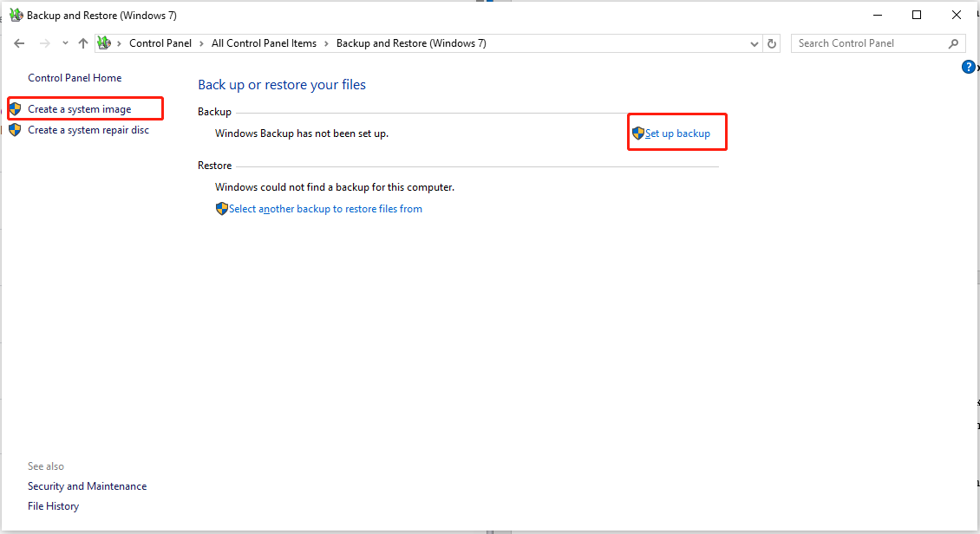Open the address bar history dropdown
This screenshot has height=534, width=980.
754,42
